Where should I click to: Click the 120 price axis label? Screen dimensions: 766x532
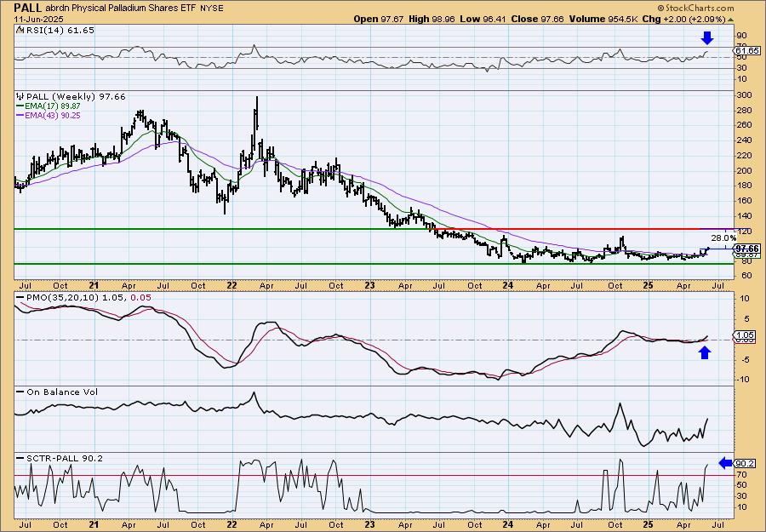pyautogui.click(x=745, y=230)
